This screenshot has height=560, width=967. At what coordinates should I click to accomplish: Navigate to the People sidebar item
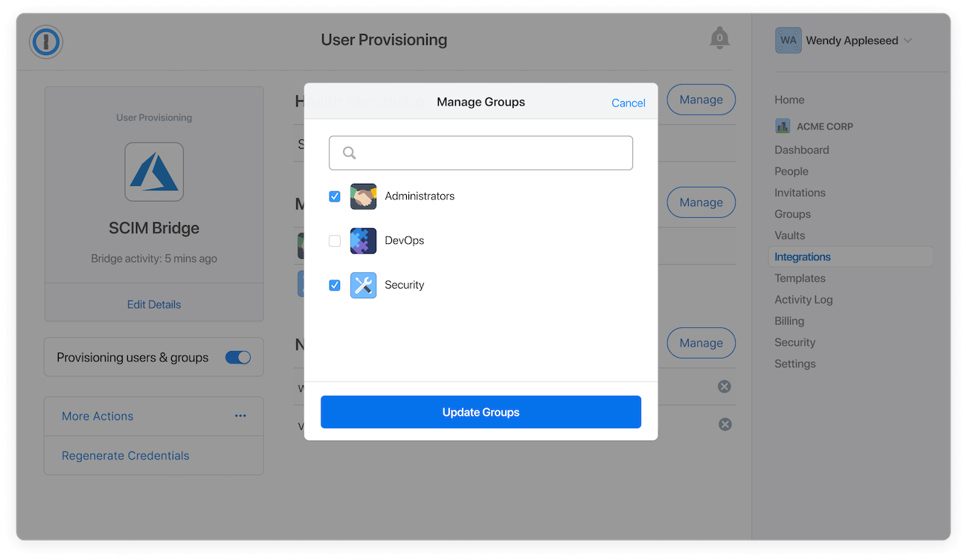tap(791, 171)
